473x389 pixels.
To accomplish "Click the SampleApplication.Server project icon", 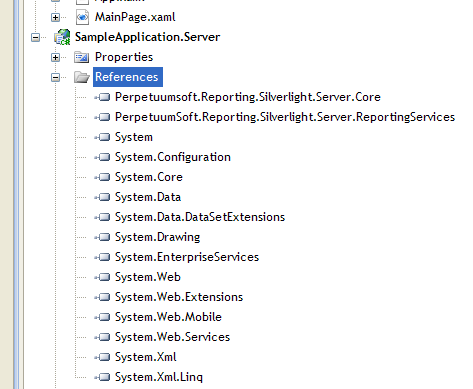I will (62, 37).
